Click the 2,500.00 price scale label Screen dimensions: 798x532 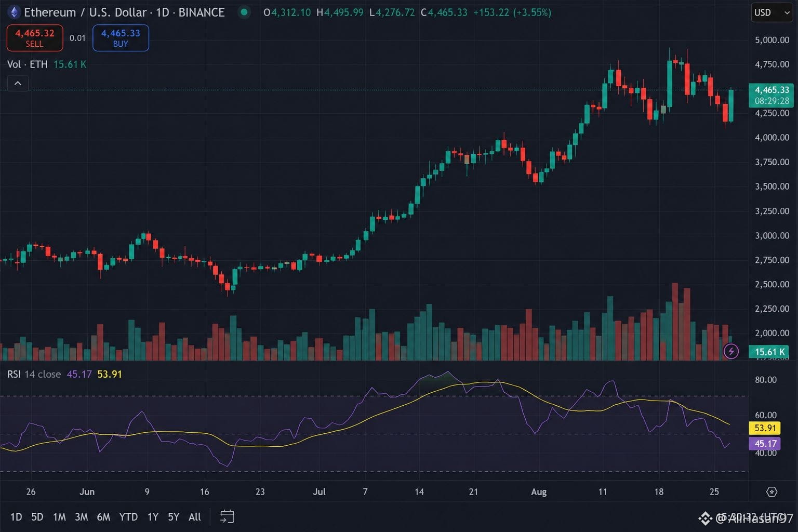772,284
